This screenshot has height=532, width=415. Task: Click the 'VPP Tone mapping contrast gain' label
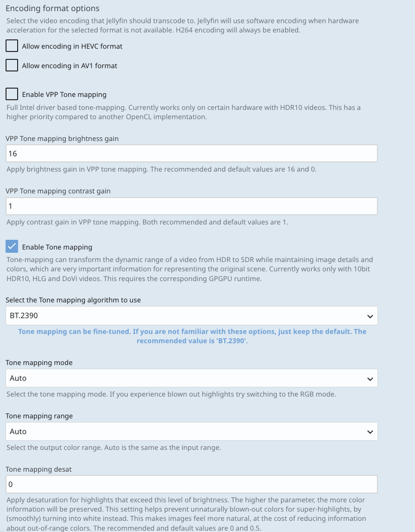tap(58, 191)
